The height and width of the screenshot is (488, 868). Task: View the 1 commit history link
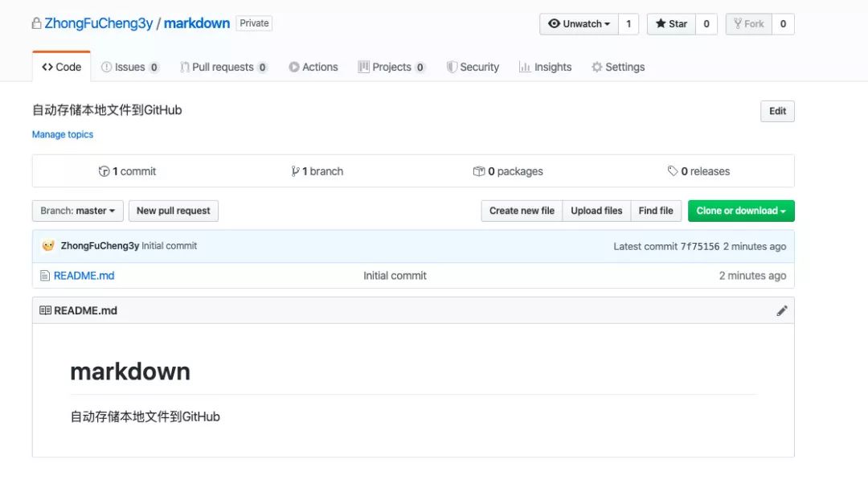coord(127,171)
